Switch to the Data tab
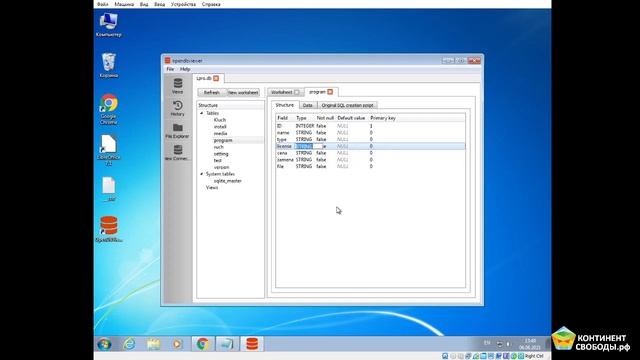Image resolution: width=640 pixels, height=360 pixels. [307, 105]
